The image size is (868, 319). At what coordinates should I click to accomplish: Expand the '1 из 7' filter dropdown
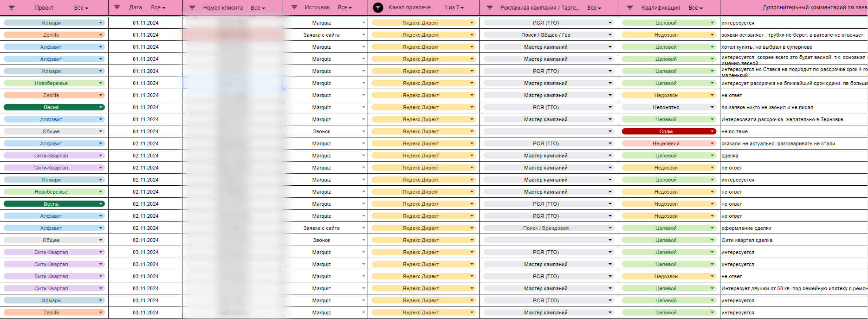[x=454, y=8]
